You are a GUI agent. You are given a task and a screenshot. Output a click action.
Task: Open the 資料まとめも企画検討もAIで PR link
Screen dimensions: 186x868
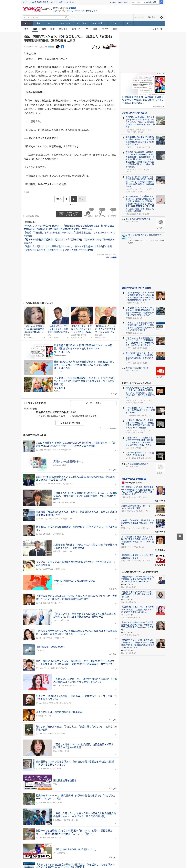[138, 219]
